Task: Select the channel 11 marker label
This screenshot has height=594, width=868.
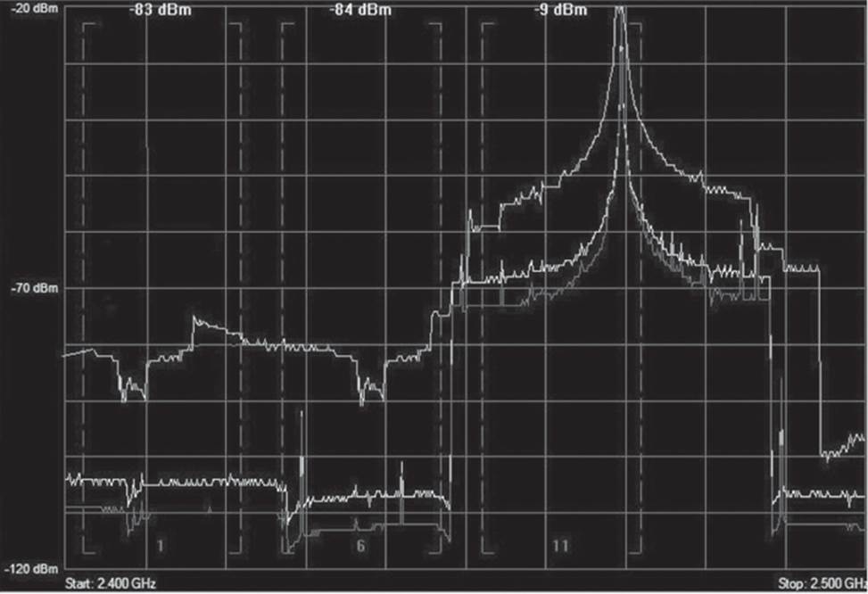Action: (x=560, y=546)
